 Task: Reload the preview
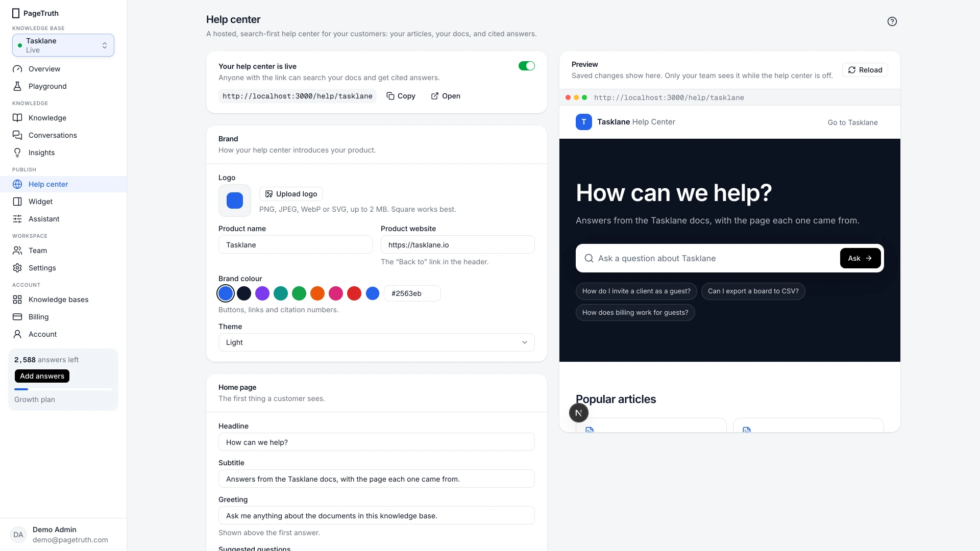(x=865, y=70)
